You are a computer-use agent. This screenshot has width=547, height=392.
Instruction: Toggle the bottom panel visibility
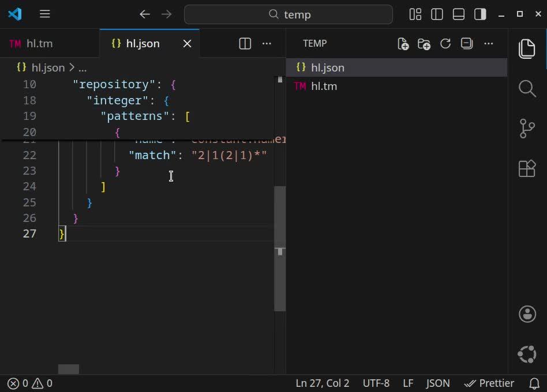[x=459, y=14]
